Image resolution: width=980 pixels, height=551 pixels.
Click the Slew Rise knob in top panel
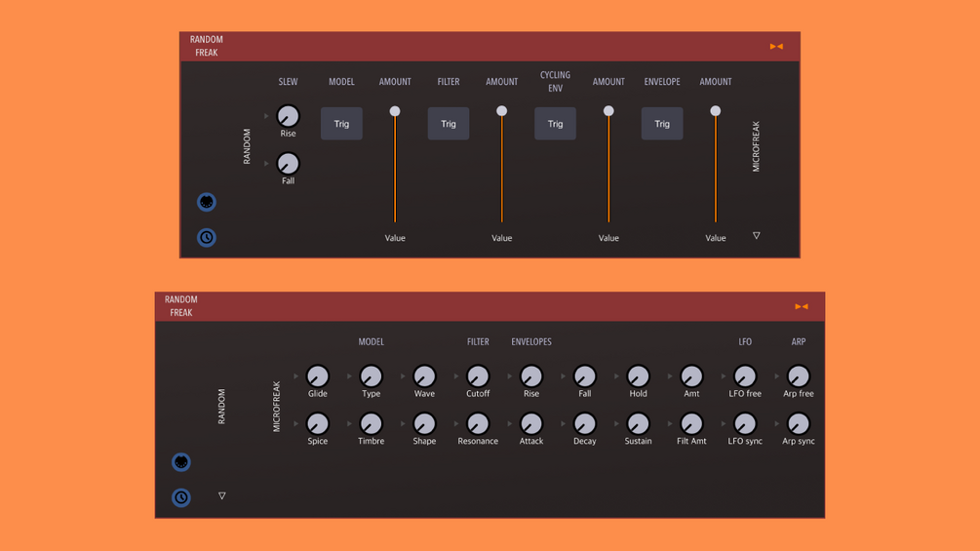click(x=288, y=116)
